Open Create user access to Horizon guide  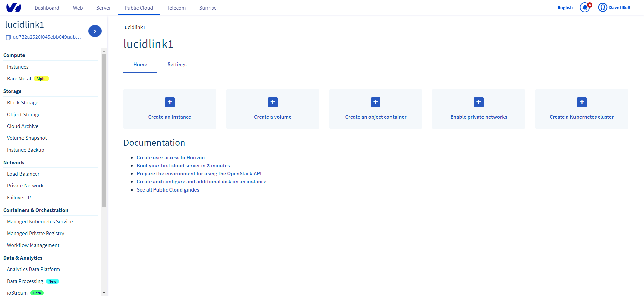point(171,158)
